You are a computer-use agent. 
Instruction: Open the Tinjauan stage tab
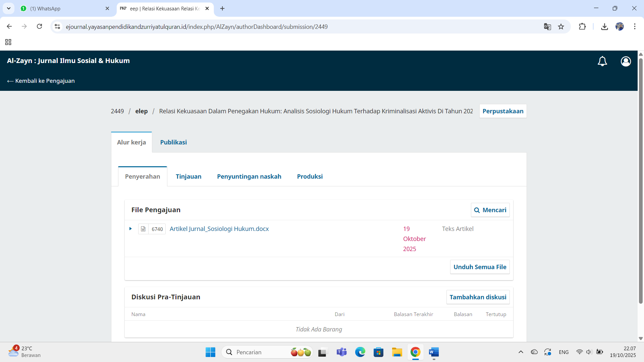pos(189,176)
